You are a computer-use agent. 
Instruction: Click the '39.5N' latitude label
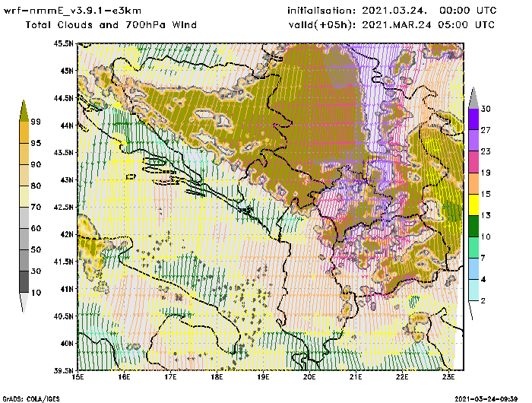63,370
